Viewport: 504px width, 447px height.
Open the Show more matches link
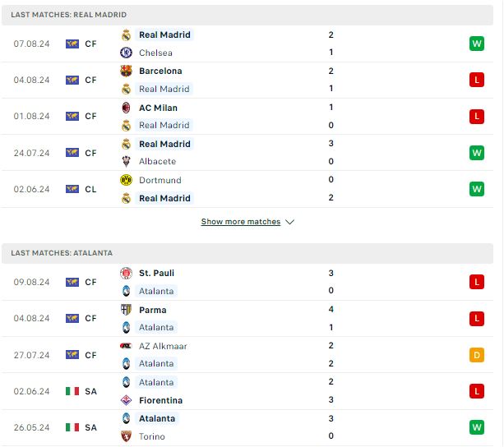(x=241, y=222)
